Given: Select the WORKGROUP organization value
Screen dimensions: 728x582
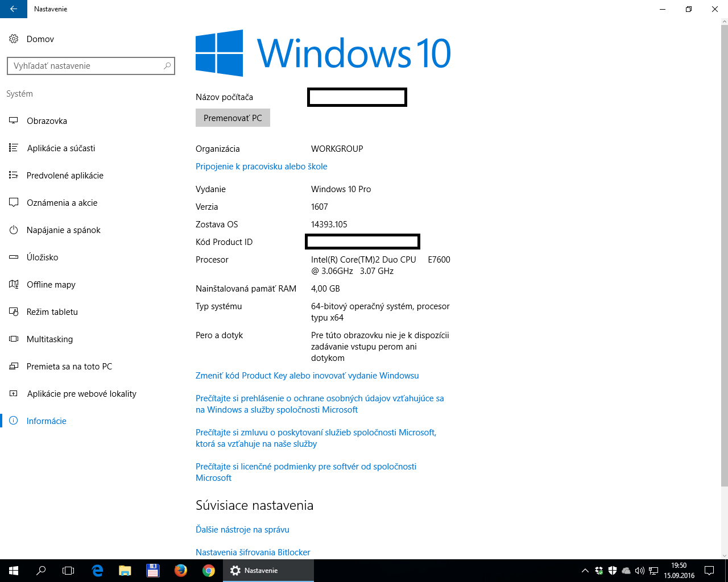Looking at the screenshot, I should pos(337,149).
